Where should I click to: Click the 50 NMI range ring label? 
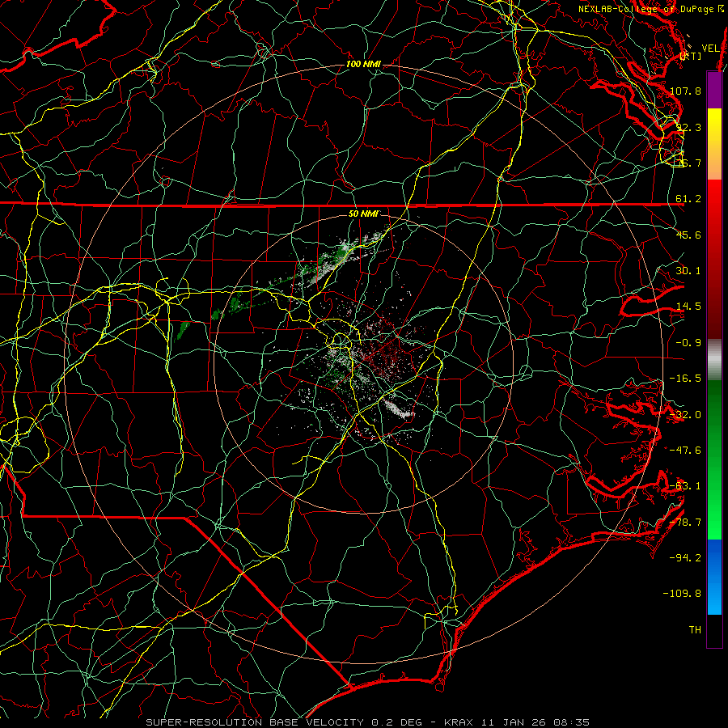[363, 214]
